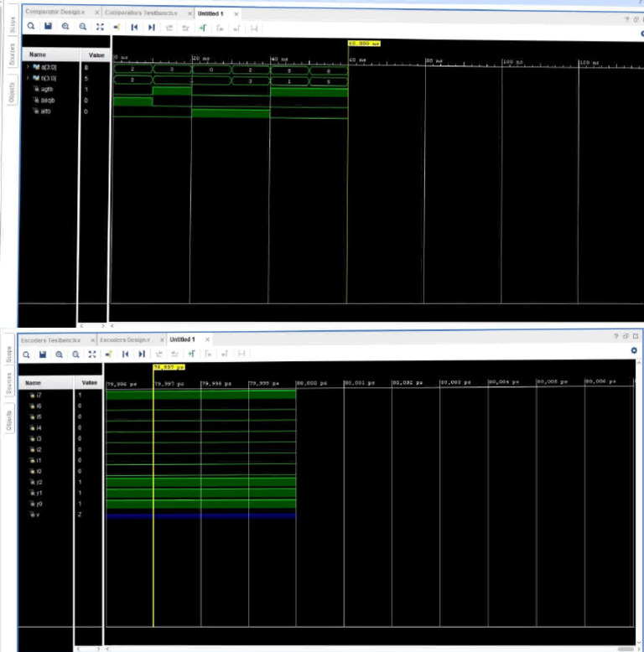
Task: Go to last time in the encoder waveform
Action: pos(142,354)
